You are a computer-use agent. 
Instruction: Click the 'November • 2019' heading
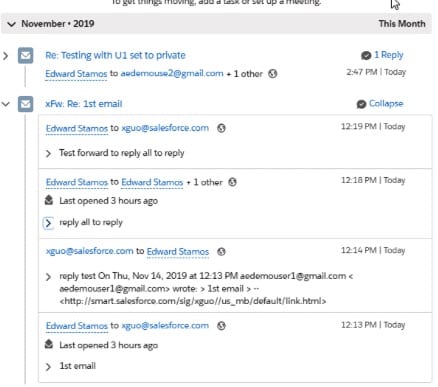(58, 24)
